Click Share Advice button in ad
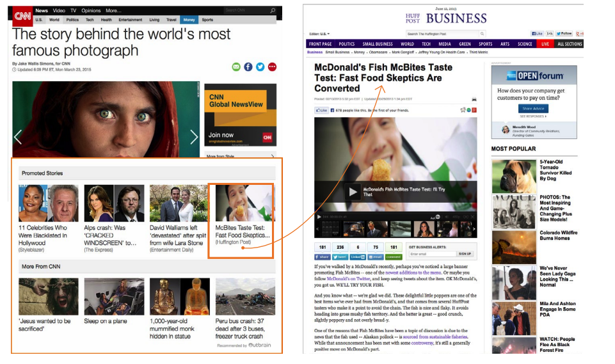The image size is (615, 364). point(533,109)
